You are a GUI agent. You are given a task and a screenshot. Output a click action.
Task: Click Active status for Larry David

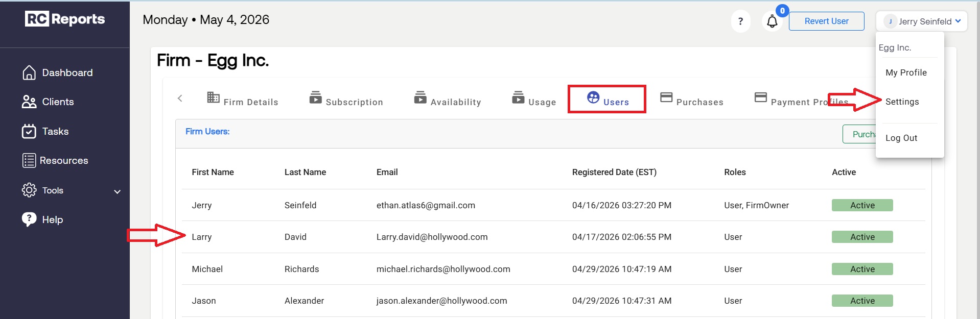point(862,237)
